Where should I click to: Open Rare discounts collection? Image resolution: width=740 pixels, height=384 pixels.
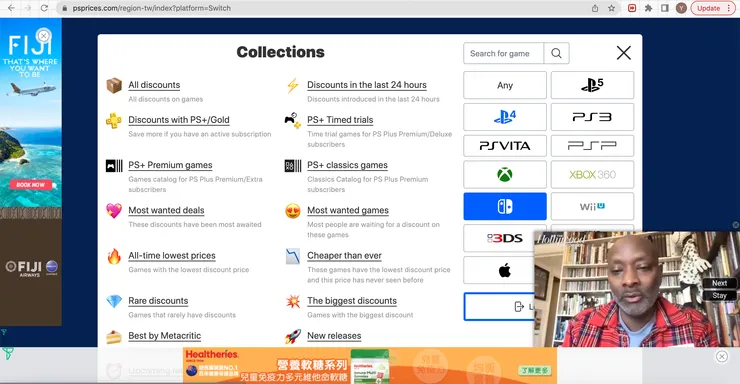click(x=158, y=301)
